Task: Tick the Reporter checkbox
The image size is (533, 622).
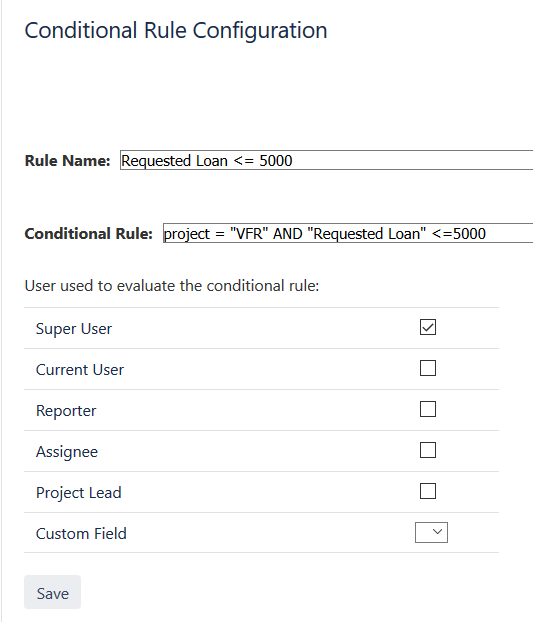Action: pyautogui.click(x=428, y=409)
